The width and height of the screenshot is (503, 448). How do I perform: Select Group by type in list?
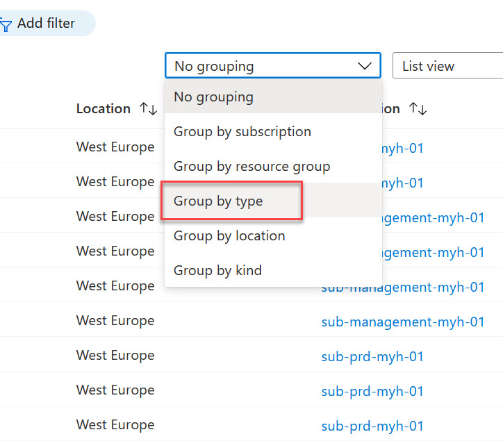click(x=218, y=201)
